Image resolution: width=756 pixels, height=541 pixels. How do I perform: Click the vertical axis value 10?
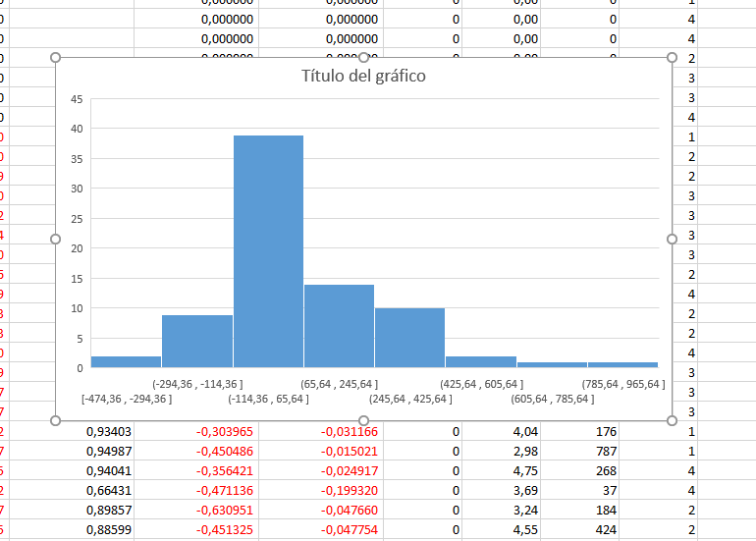[77, 308]
